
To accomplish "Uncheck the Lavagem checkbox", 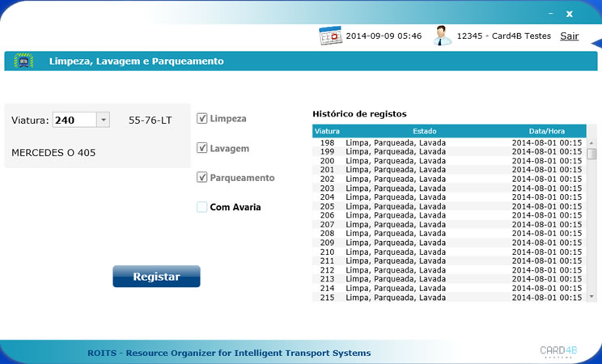I will [x=202, y=148].
